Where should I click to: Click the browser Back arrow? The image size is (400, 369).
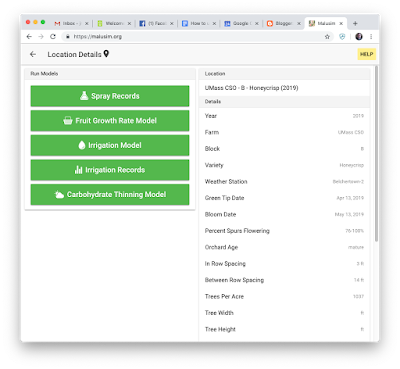click(x=29, y=37)
